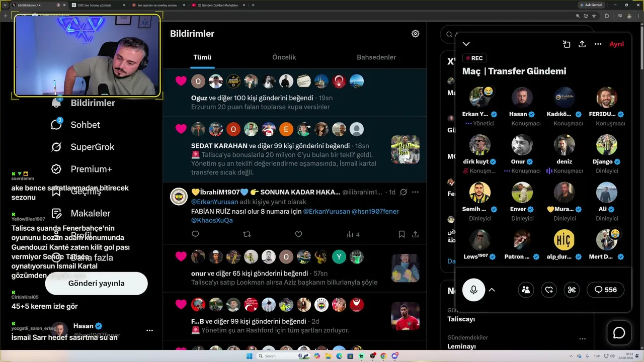
Task: Like the FABİAN RUİZ post
Action: (x=298, y=234)
